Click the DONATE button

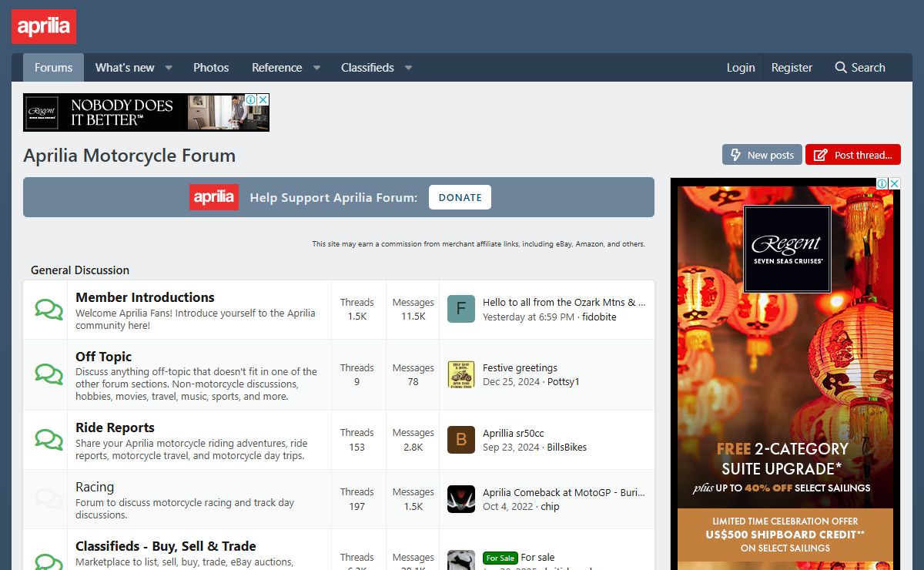460,197
